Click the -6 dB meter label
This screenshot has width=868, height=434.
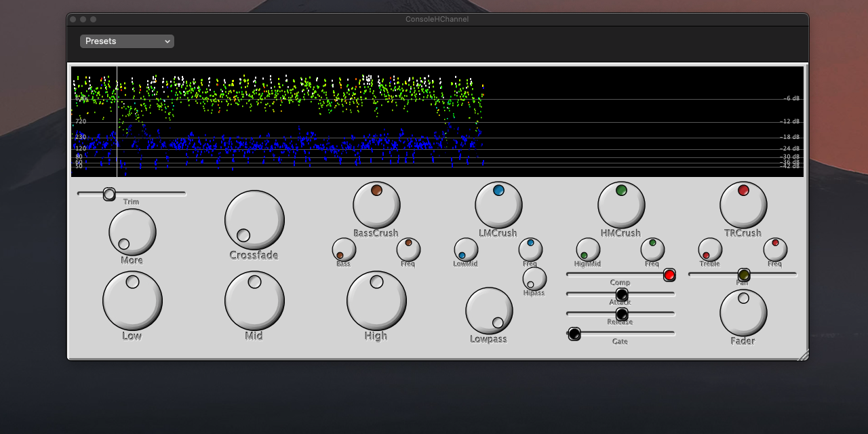[x=791, y=98]
